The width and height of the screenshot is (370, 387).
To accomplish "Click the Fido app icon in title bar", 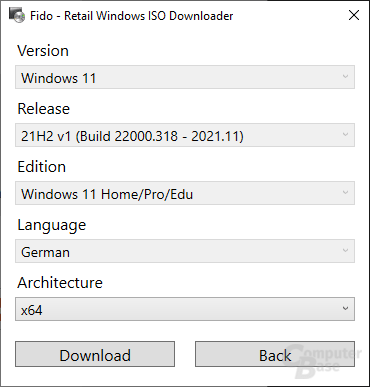I will click(x=17, y=15).
